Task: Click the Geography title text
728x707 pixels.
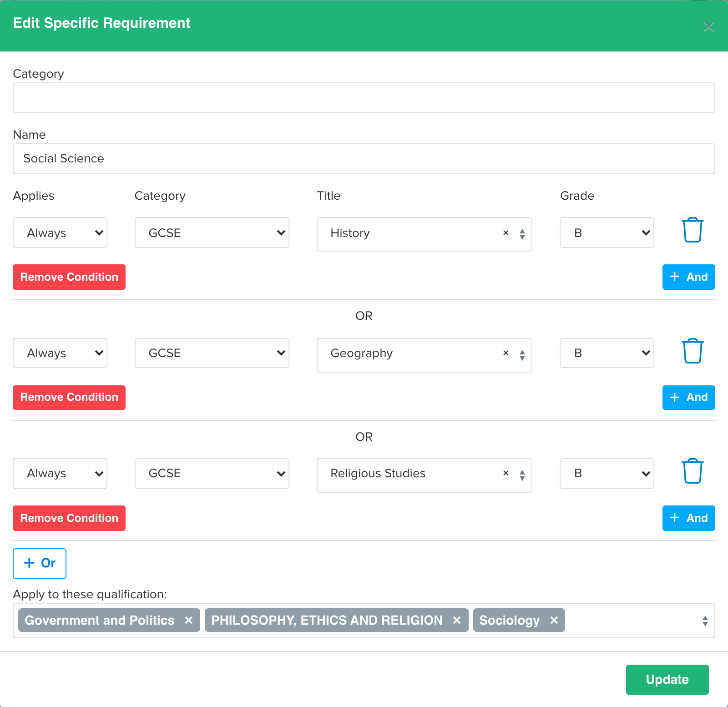Action: pyautogui.click(x=362, y=353)
